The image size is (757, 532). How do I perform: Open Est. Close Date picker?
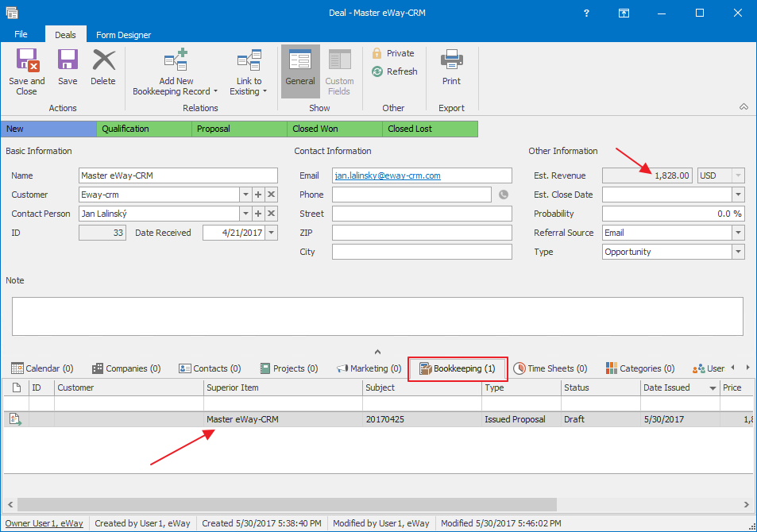(738, 195)
